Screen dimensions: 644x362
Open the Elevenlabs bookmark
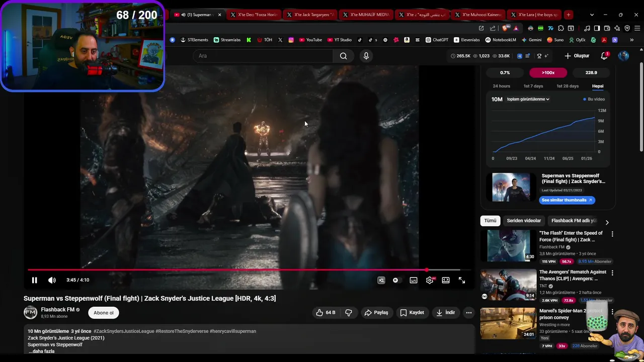point(467,40)
